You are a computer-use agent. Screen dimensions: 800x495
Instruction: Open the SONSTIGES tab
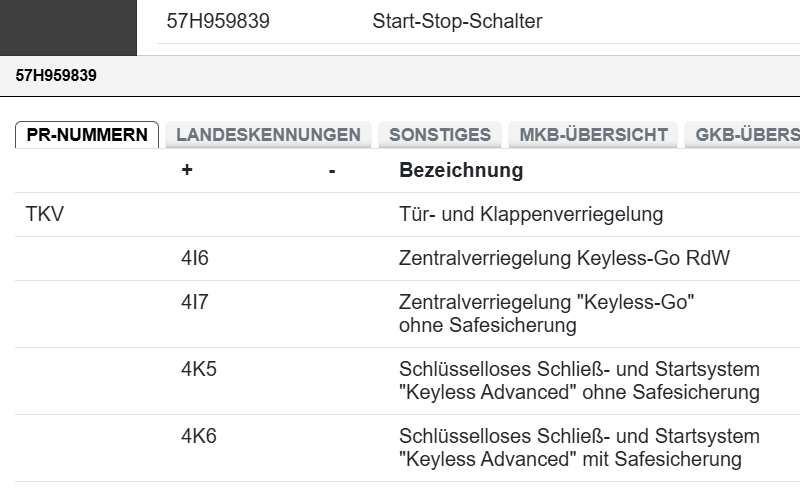[x=440, y=135]
